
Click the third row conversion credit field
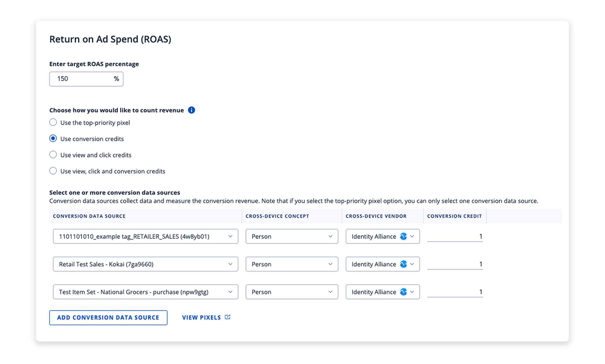pos(455,292)
